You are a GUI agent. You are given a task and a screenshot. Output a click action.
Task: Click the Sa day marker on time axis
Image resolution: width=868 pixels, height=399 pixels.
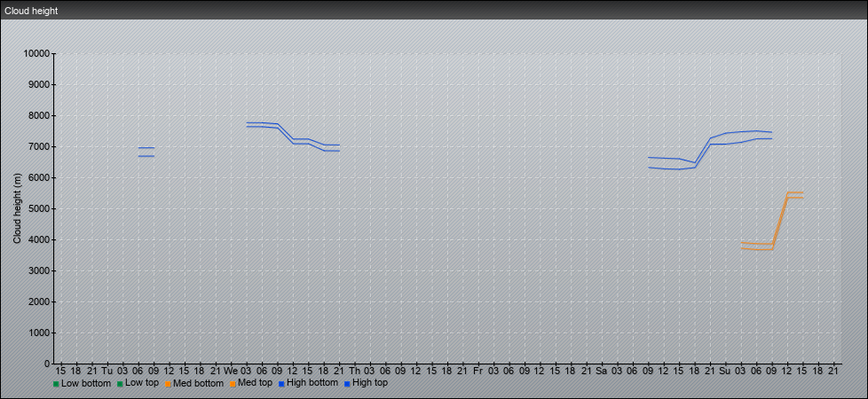(601, 372)
